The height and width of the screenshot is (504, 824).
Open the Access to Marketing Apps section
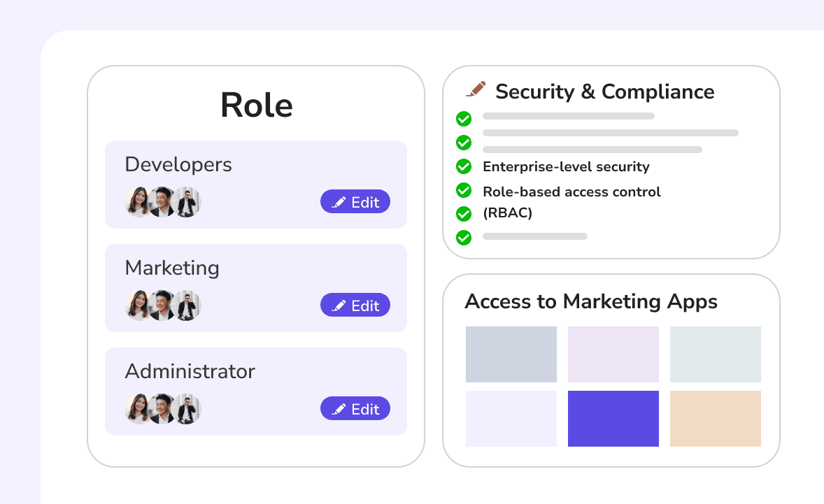(x=592, y=301)
